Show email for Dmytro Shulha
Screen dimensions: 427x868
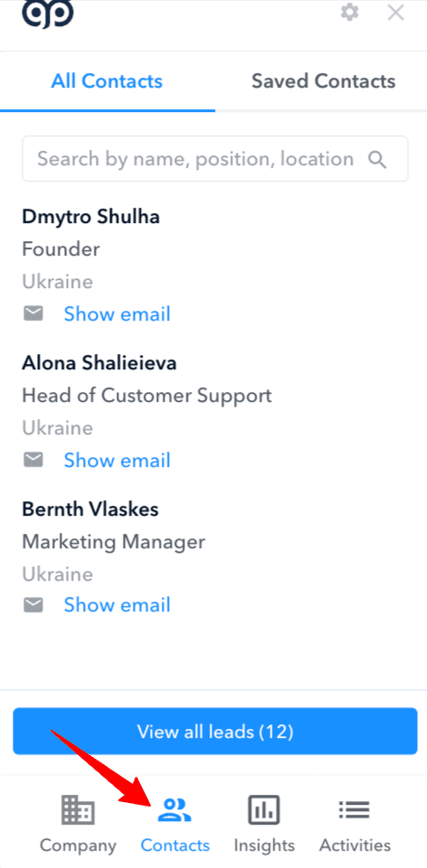pos(117,314)
